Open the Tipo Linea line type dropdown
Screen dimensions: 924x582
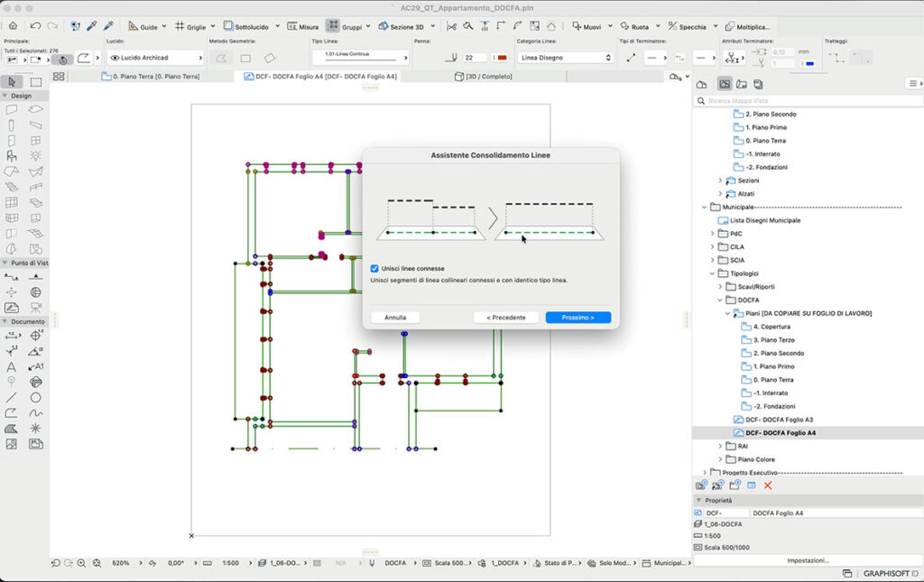tap(359, 57)
